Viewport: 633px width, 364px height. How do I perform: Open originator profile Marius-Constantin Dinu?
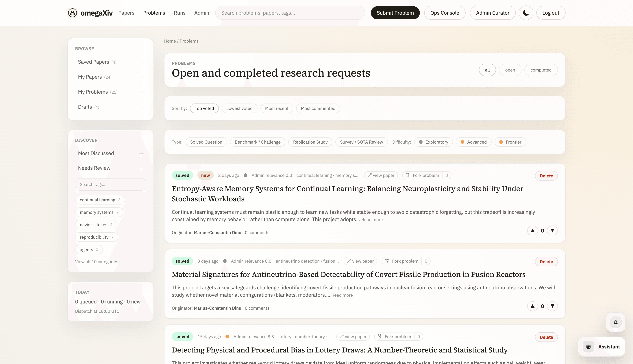(217, 232)
